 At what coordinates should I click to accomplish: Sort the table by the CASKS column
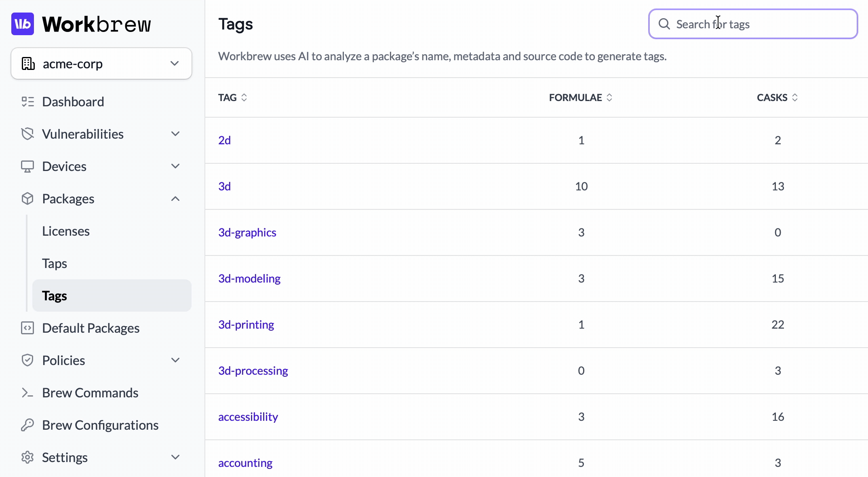(777, 97)
